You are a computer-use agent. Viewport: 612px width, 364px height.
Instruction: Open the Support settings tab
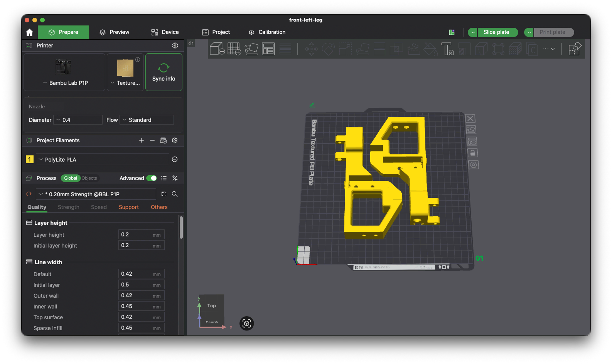(128, 207)
